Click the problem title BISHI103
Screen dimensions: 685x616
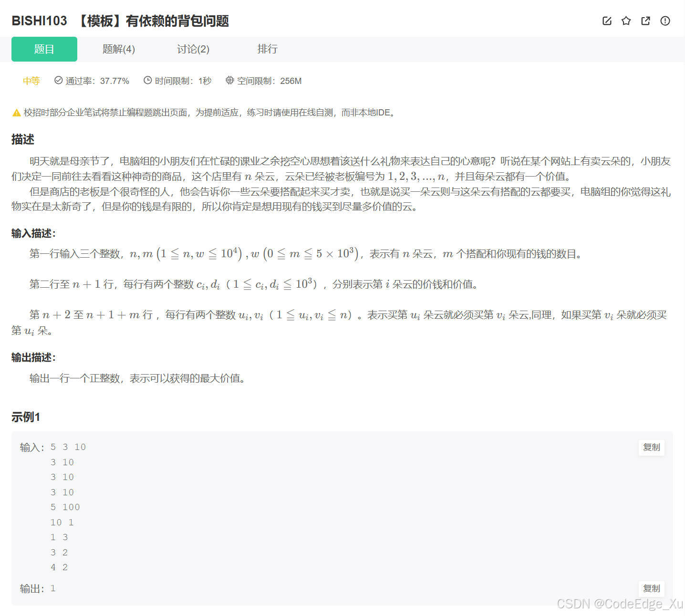coord(40,21)
